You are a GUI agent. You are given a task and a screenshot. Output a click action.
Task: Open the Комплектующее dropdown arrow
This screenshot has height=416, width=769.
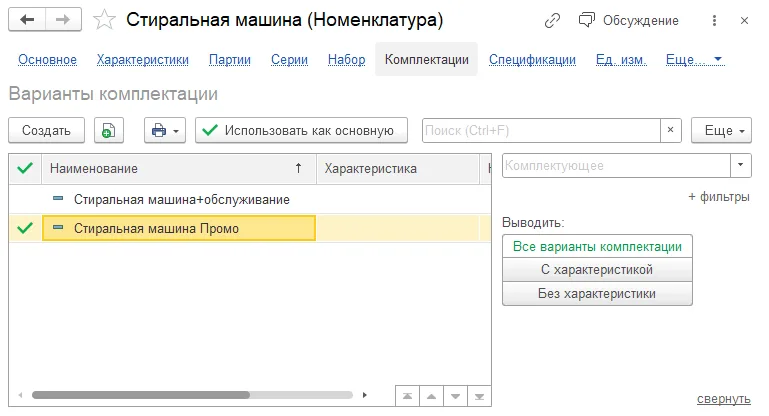point(741,165)
